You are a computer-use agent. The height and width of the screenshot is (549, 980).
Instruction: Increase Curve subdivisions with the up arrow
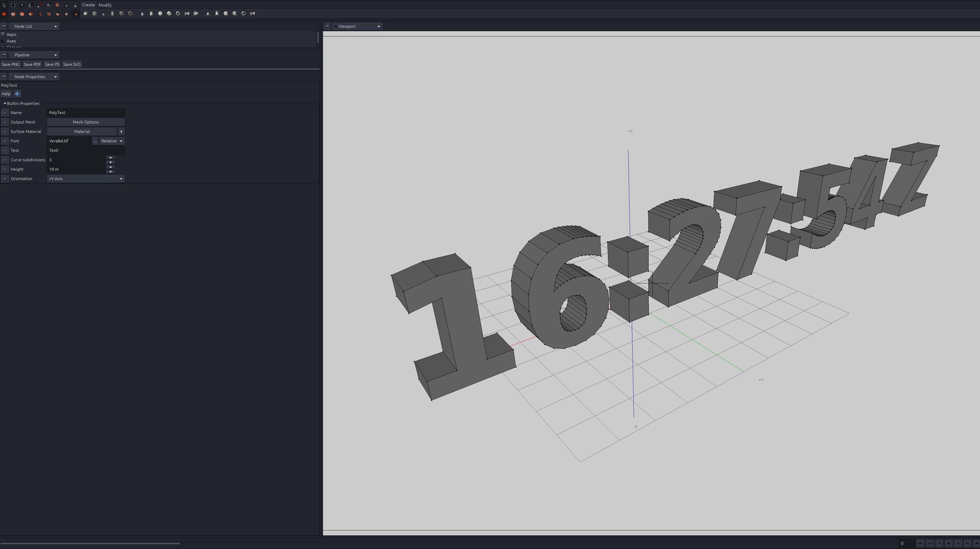[111, 158]
